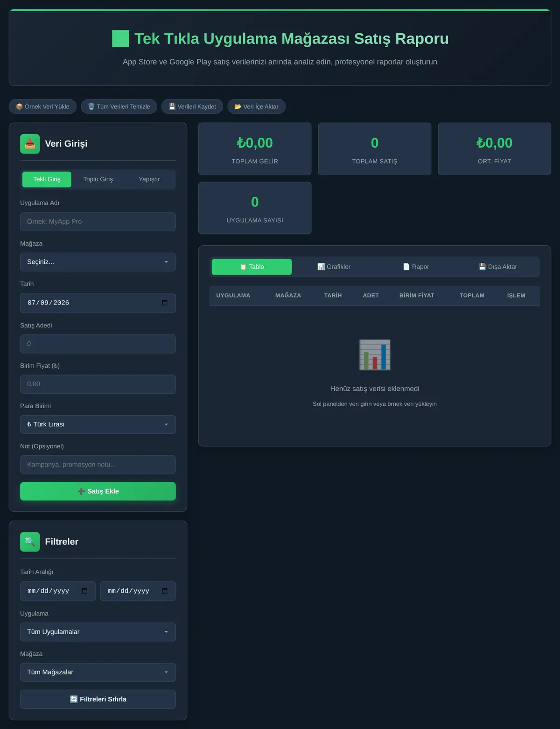Click the end date filter field under Tarih Aralığı
Viewport: 560px width, 729px height.
coord(138,591)
